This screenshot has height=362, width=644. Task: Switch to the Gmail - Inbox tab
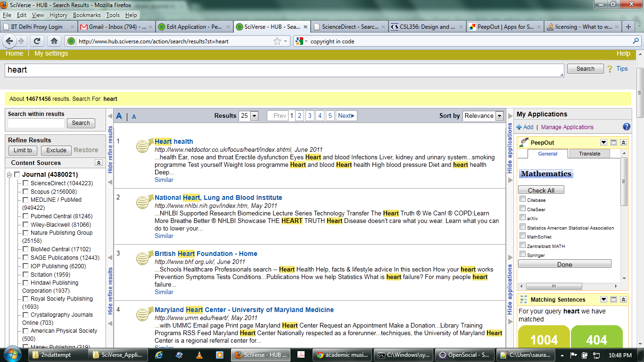(x=116, y=27)
